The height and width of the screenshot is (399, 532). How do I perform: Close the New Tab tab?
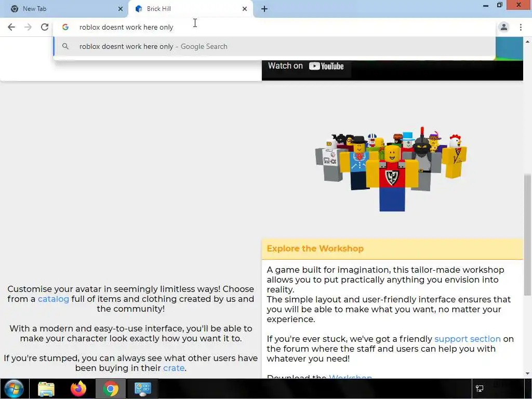pyautogui.click(x=121, y=9)
